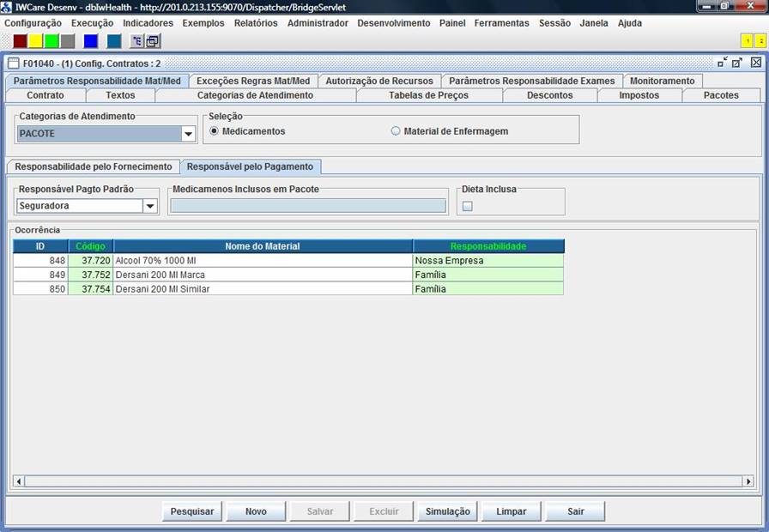Open the Configuração menu
Image resolution: width=769 pixels, height=532 pixels.
[x=33, y=23]
